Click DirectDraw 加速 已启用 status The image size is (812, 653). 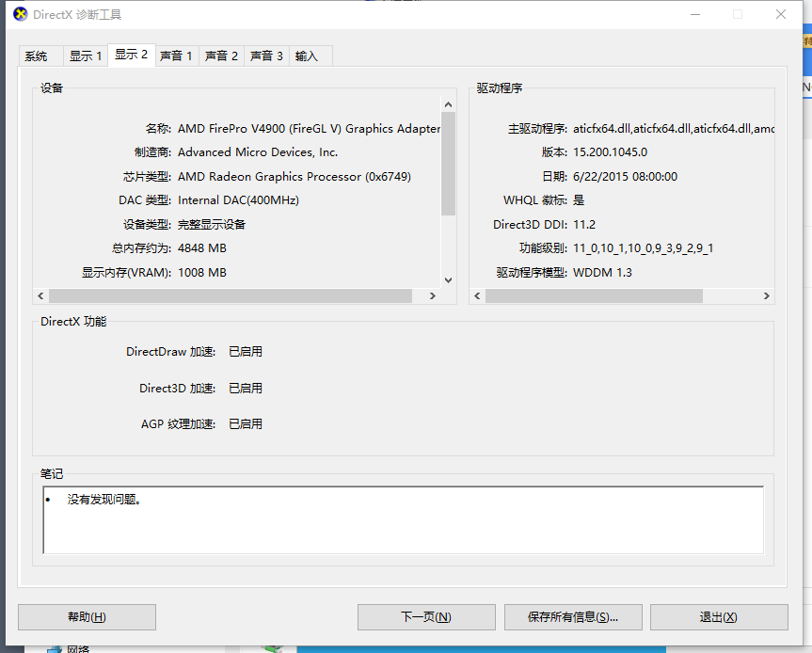pos(246,352)
